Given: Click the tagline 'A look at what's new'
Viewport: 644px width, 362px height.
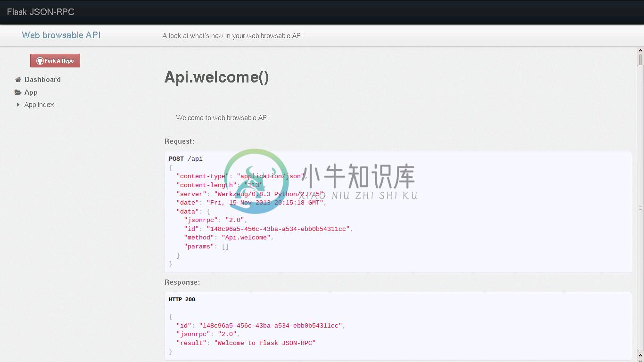Looking at the screenshot, I should 232,36.
